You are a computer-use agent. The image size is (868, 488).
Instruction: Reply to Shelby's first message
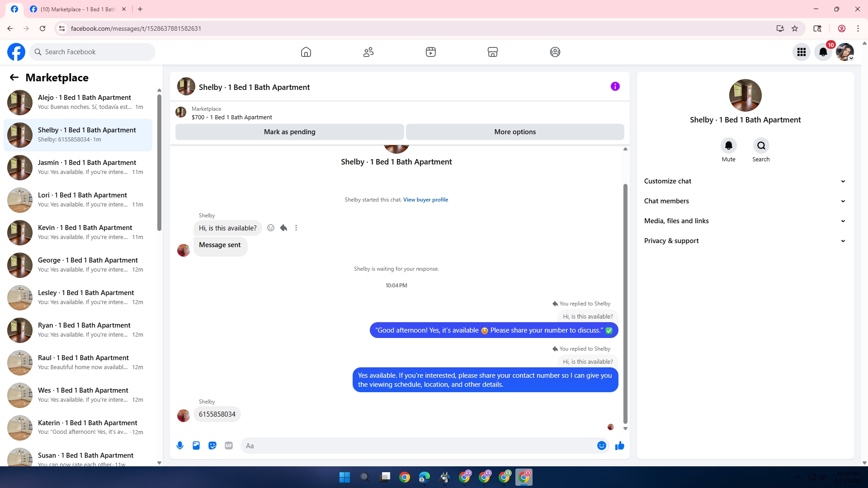click(x=283, y=228)
